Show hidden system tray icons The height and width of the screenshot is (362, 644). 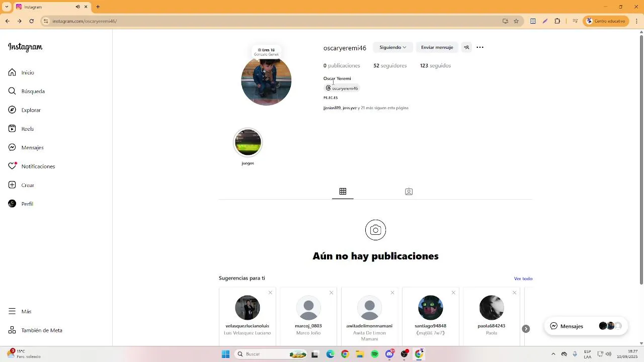[553, 354]
